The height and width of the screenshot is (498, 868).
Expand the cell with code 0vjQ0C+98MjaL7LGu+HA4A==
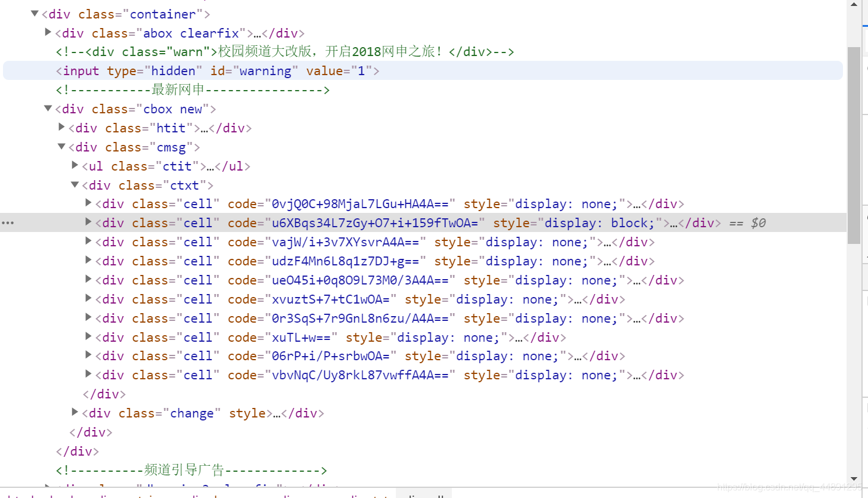click(x=89, y=203)
